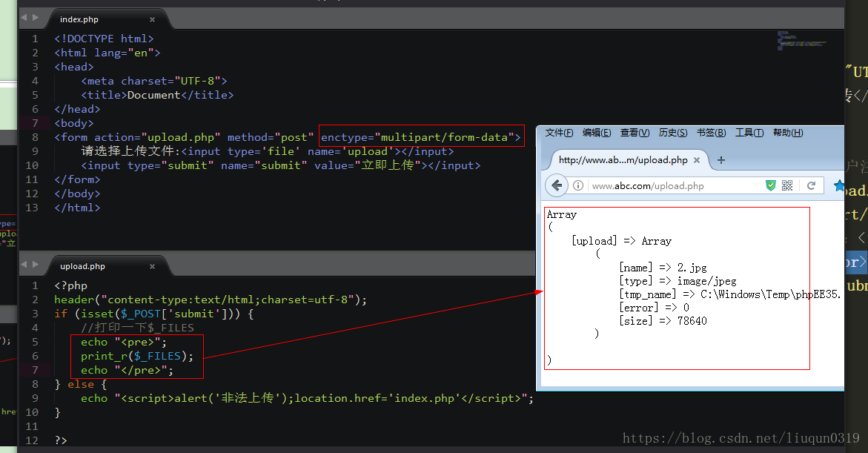Viewport: 868px width, 453px height.
Task: Click the <html lang="en"> line
Action: [x=107, y=53]
